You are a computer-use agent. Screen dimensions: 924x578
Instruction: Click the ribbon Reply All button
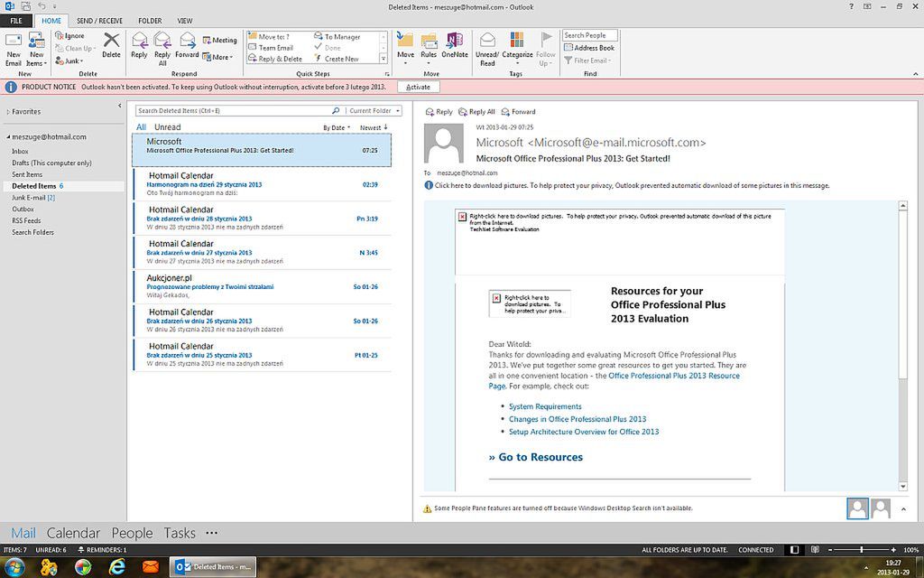pos(162,50)
